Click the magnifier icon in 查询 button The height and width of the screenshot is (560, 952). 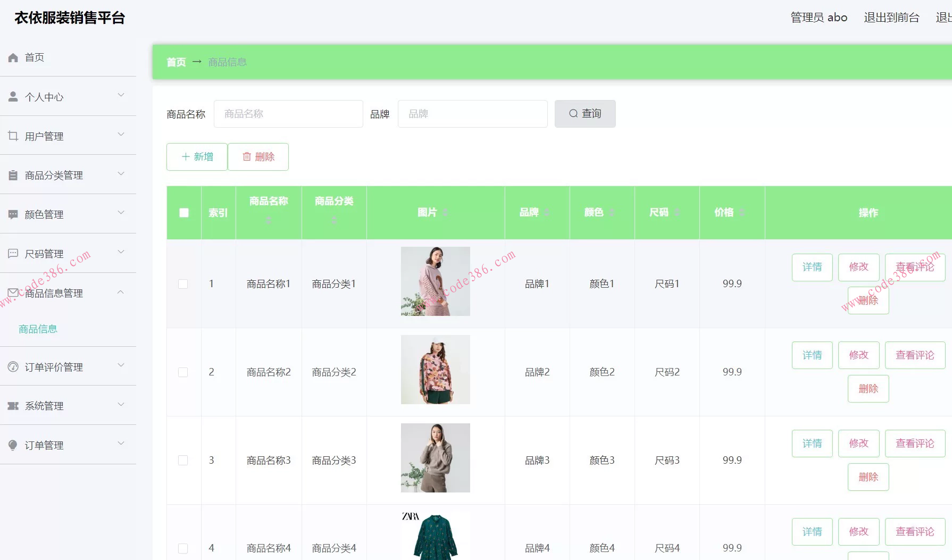pyautogui.click(x=573, y=113)
